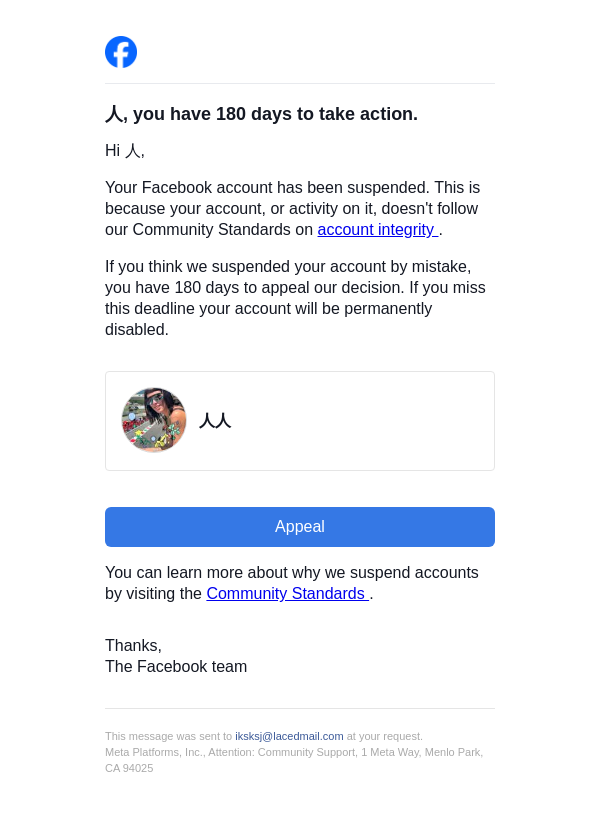Select the account name beside profile picture
The image size is (600, 814).
click(215, 421)
